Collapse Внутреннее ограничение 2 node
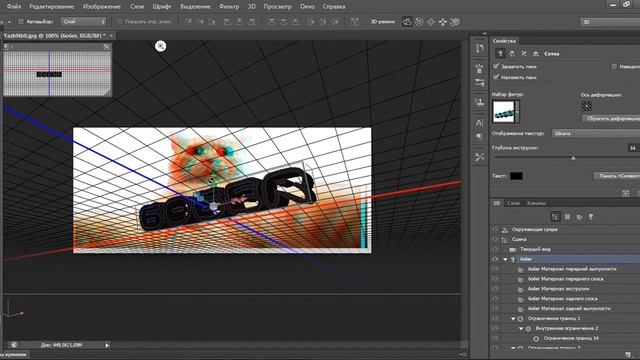Viewport: 640px width, 360px height. 521,329
